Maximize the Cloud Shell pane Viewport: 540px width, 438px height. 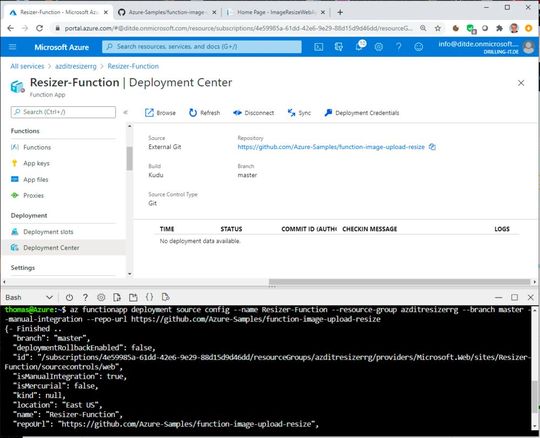tap(515, 297)
